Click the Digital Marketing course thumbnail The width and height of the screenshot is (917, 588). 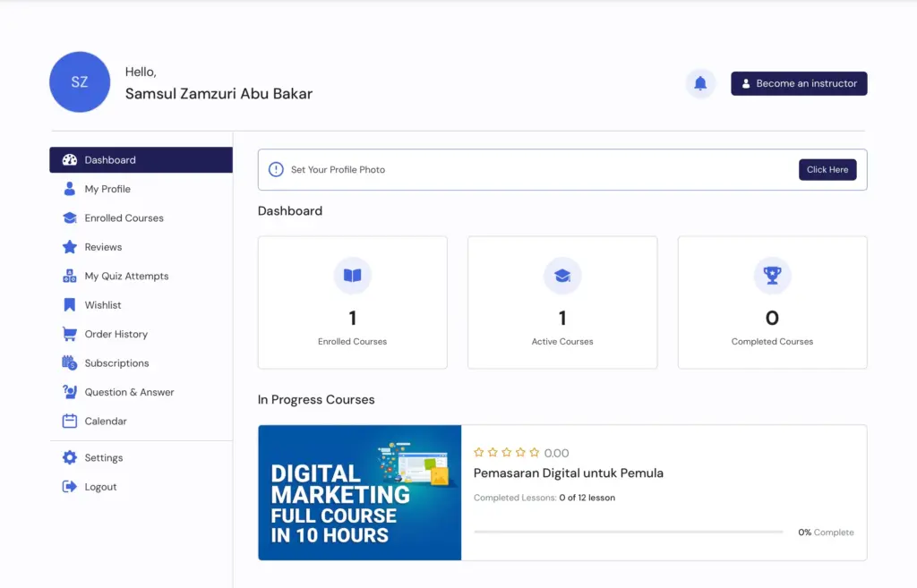[359, 492]
